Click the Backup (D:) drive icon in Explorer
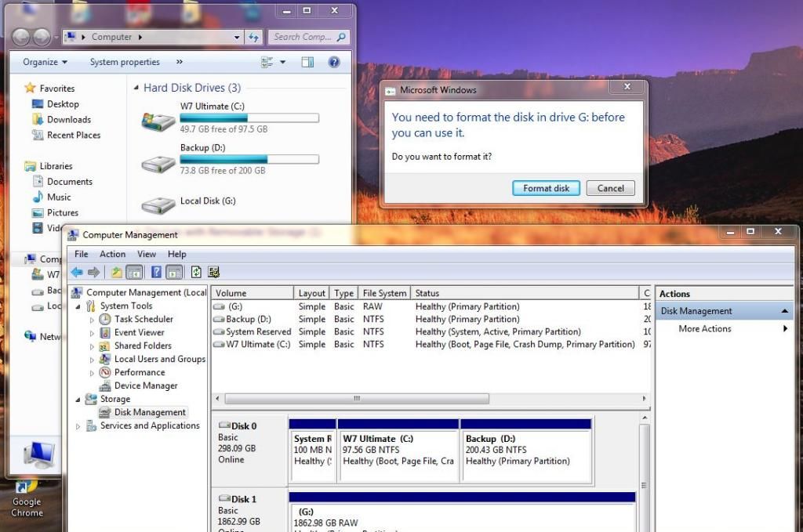Screen dimensions: 803x532 158,164
